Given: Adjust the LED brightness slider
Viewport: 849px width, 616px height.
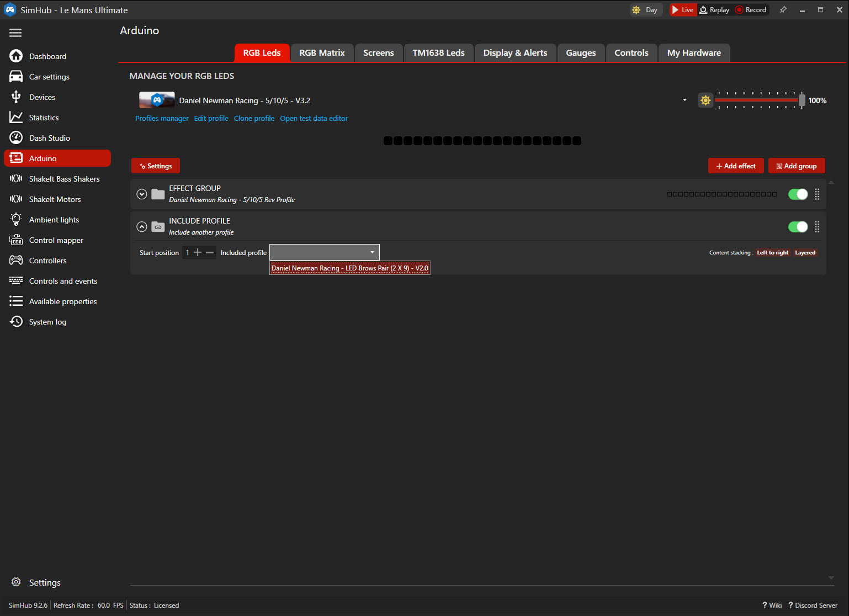Looking at the screenshot, I should [802, 100].
